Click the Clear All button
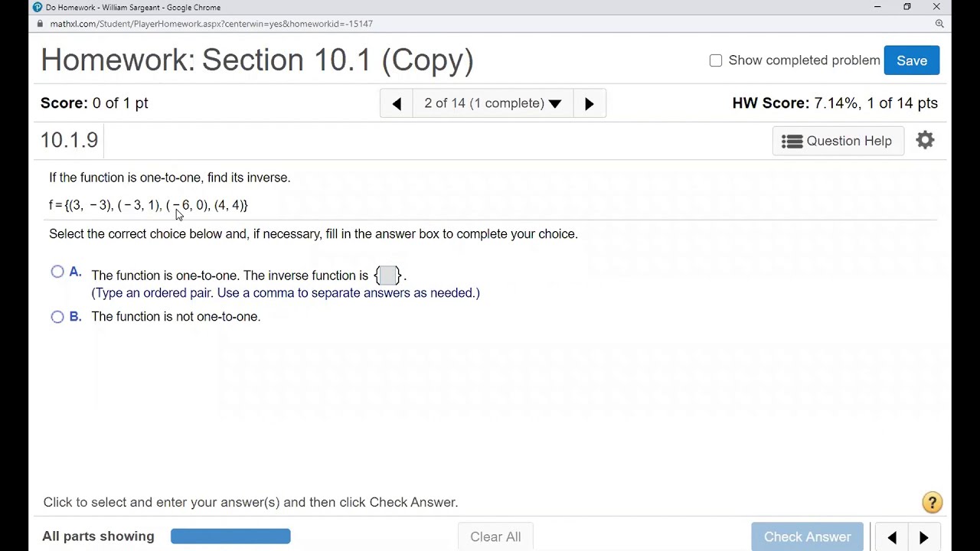Viewport: 980px width, 551px height. coord(495,537)
